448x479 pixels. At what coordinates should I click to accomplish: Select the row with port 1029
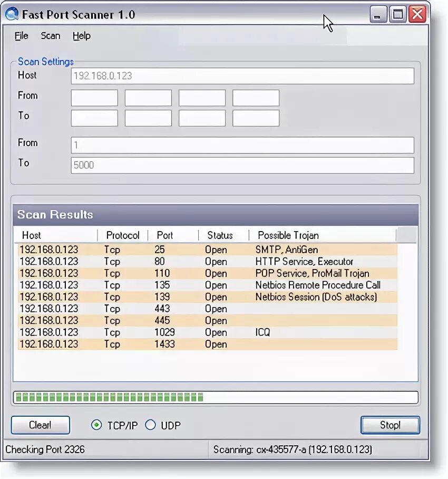[208, 332]
